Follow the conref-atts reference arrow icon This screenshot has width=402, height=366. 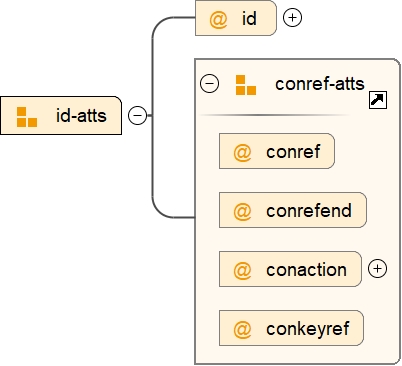tap(378, 100)
